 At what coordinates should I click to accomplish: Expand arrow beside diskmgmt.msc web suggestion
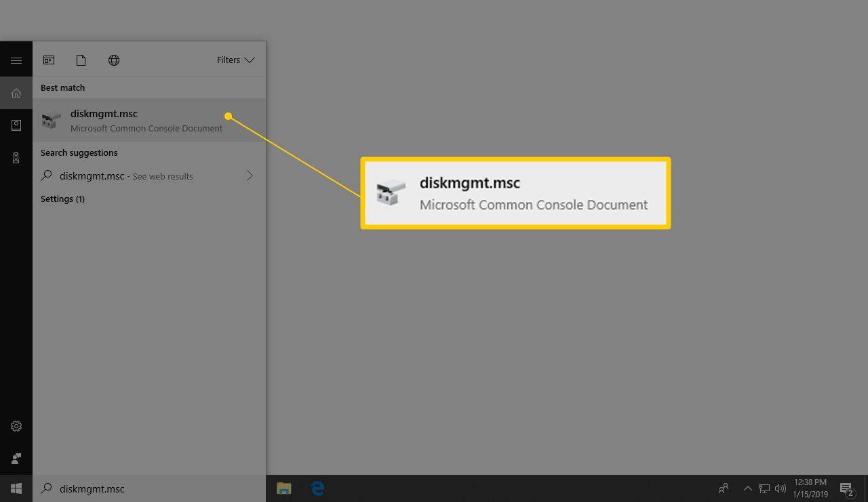(x=250, y=175)
